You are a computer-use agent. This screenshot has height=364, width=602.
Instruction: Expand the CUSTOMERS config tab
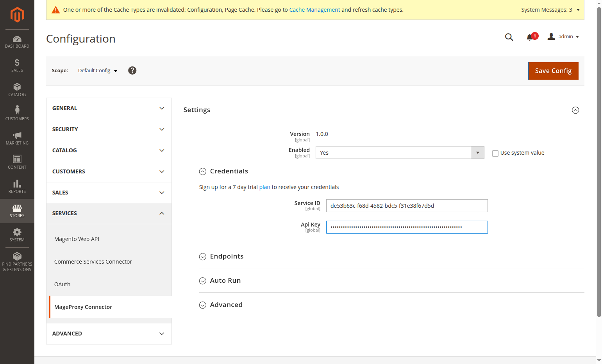[109, 172]
